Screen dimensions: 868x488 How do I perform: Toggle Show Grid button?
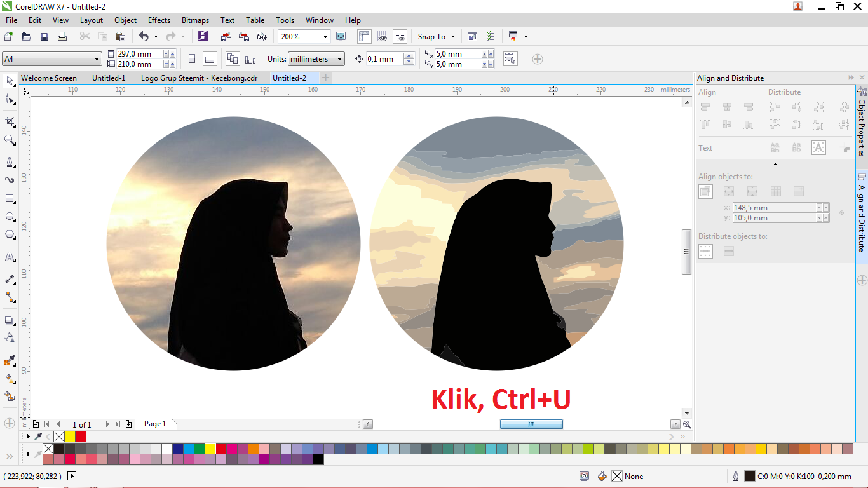pos(382,37)
